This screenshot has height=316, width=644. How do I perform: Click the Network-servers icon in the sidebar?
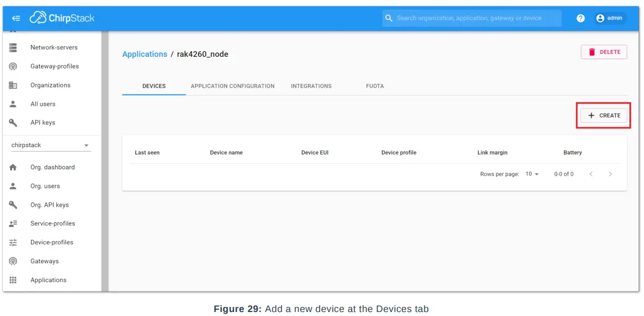(x=13, y=47)
